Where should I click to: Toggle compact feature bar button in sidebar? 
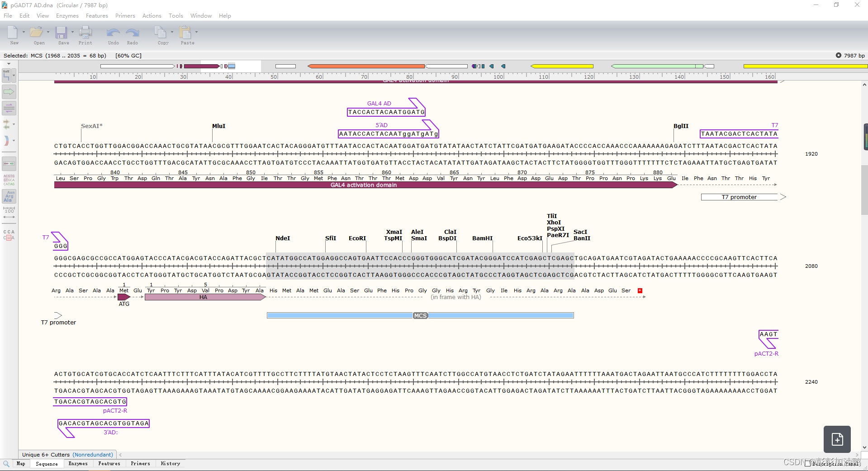(x=9, y=163)
